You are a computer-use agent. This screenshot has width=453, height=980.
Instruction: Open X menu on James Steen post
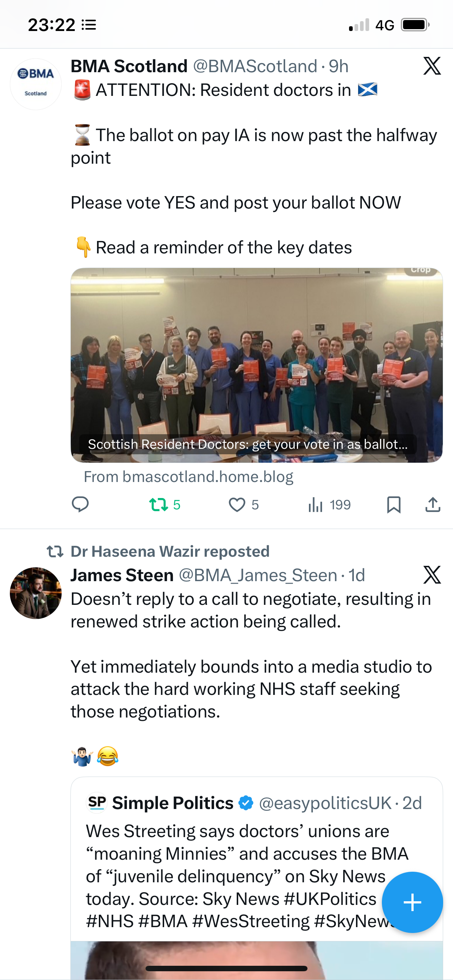click(x=432, y=575)
